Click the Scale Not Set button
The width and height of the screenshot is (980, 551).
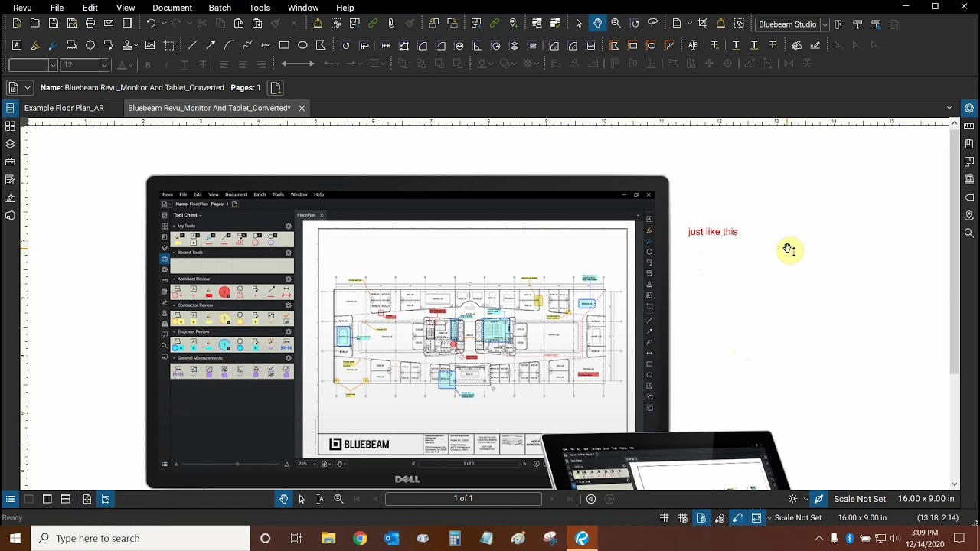[x=860, y=499]
